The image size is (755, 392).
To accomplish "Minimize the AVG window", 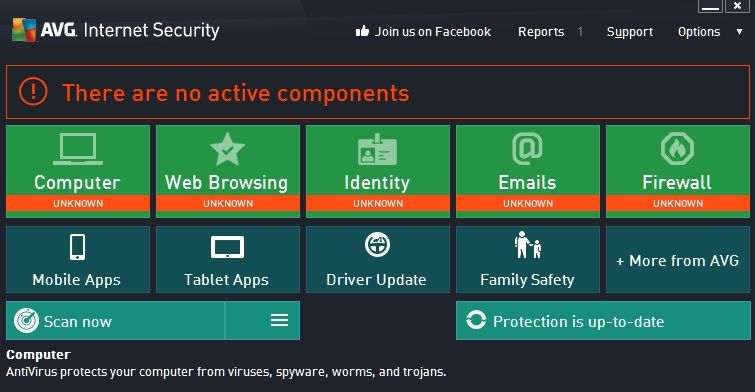I will tap(710, 6).
